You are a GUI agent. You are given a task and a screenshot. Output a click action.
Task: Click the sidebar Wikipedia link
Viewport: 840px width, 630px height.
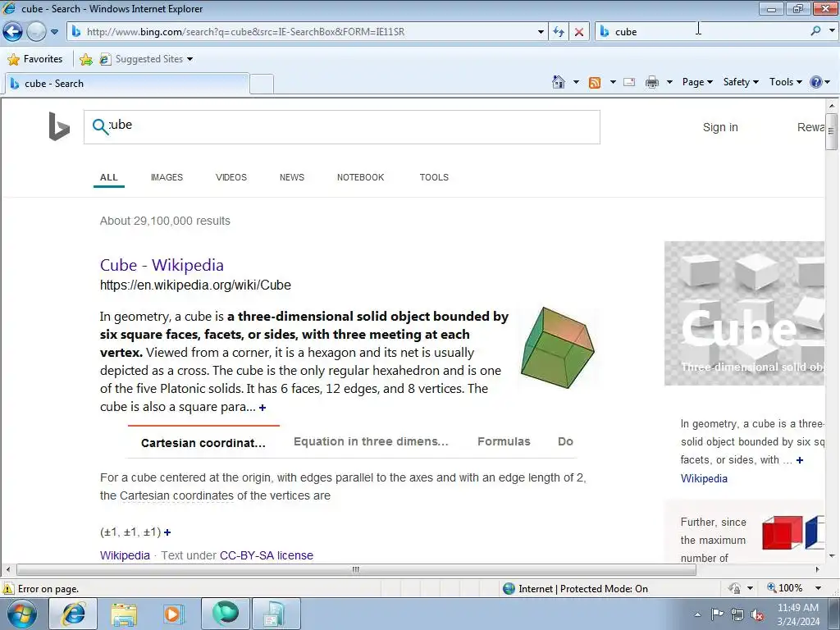(704, 478)
